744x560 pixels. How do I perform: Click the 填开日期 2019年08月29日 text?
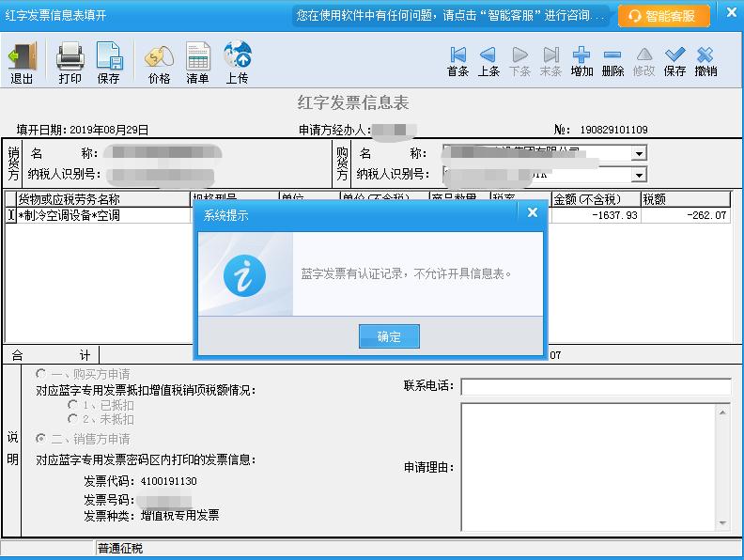point(83,130)
